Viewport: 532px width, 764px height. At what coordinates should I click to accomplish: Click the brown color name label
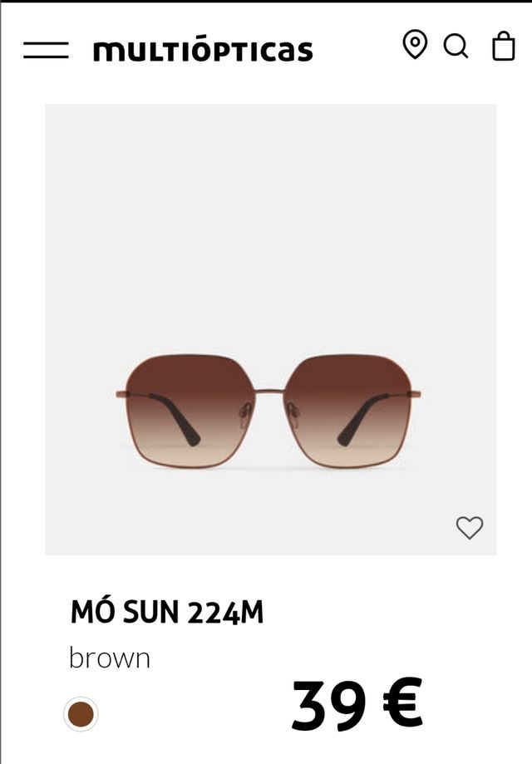(110, 658)
